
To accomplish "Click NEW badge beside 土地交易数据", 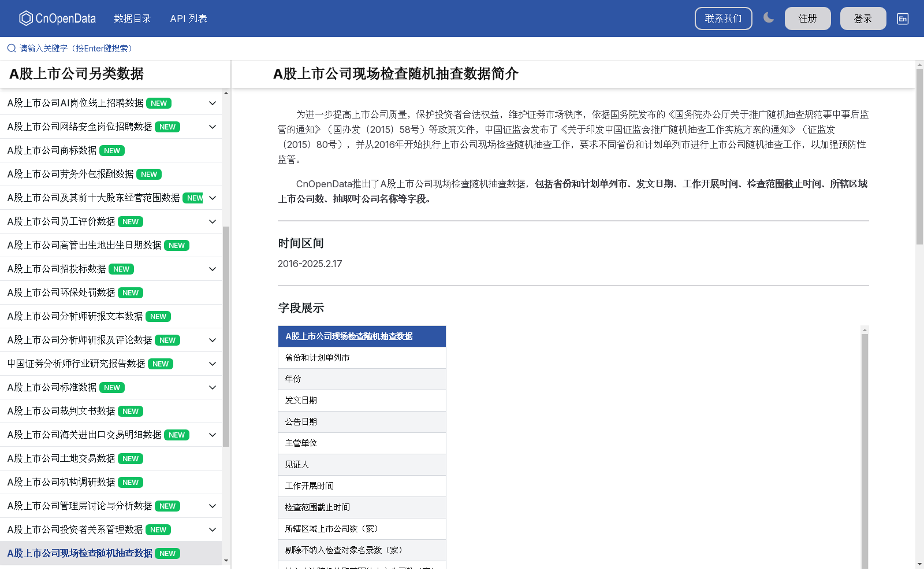I will [131, 459].
